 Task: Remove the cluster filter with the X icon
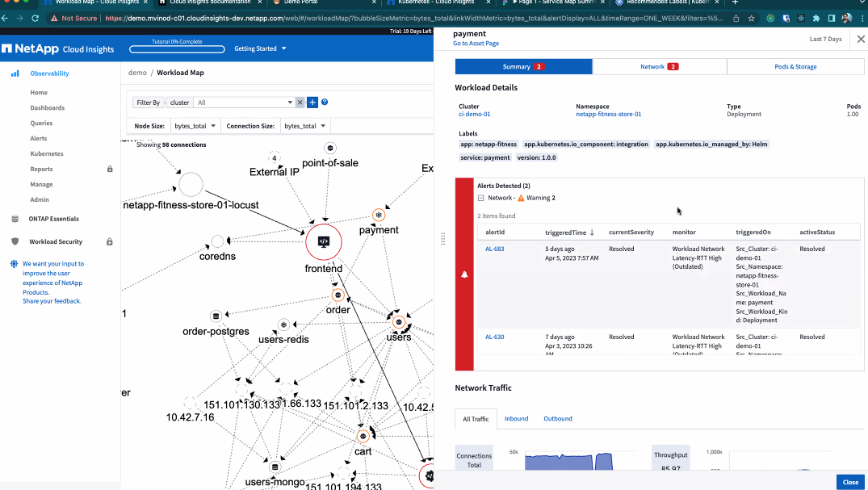tap(300, 103)
